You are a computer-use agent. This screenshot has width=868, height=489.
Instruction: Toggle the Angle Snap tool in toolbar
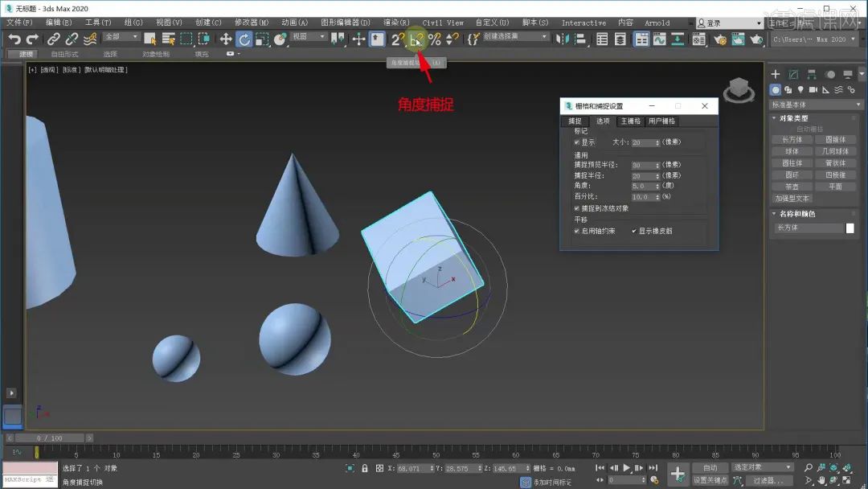pos(416,39)
